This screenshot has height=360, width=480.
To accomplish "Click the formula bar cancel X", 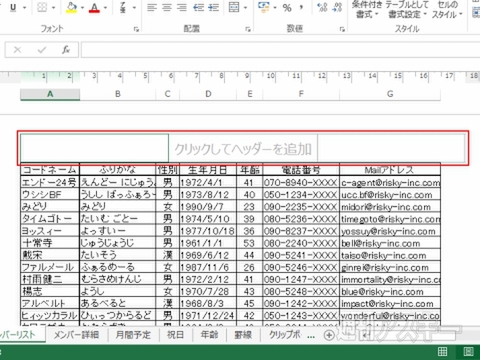I will click(x=17, y=50).
